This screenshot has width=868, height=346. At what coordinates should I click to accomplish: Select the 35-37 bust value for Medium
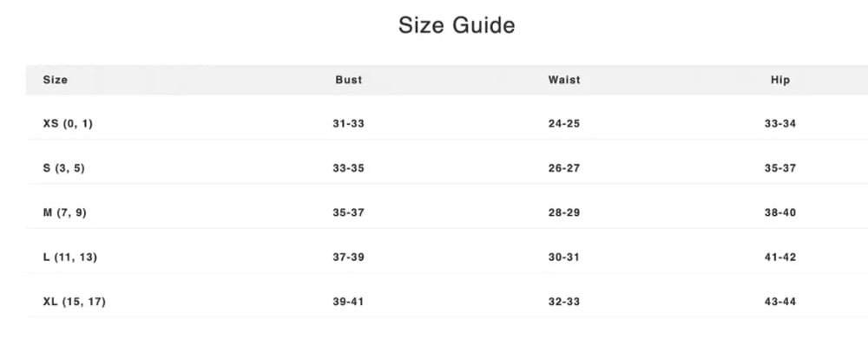click(349, 212)
